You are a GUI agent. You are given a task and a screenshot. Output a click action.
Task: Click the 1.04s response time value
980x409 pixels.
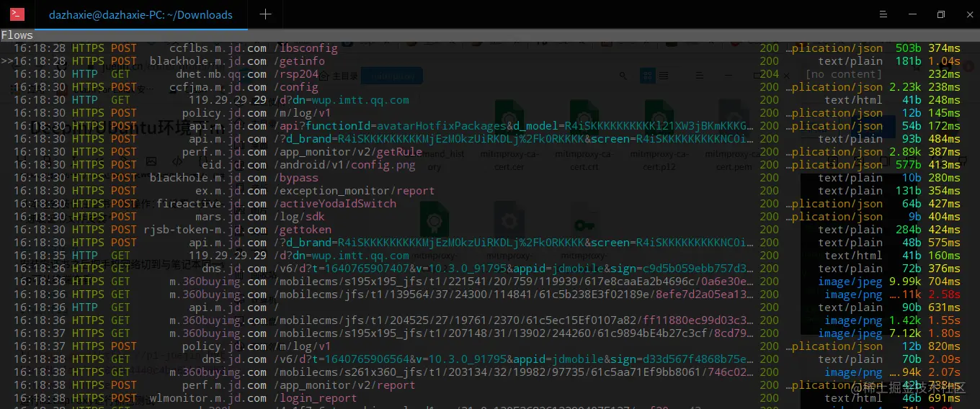click(x=944, y=61)
